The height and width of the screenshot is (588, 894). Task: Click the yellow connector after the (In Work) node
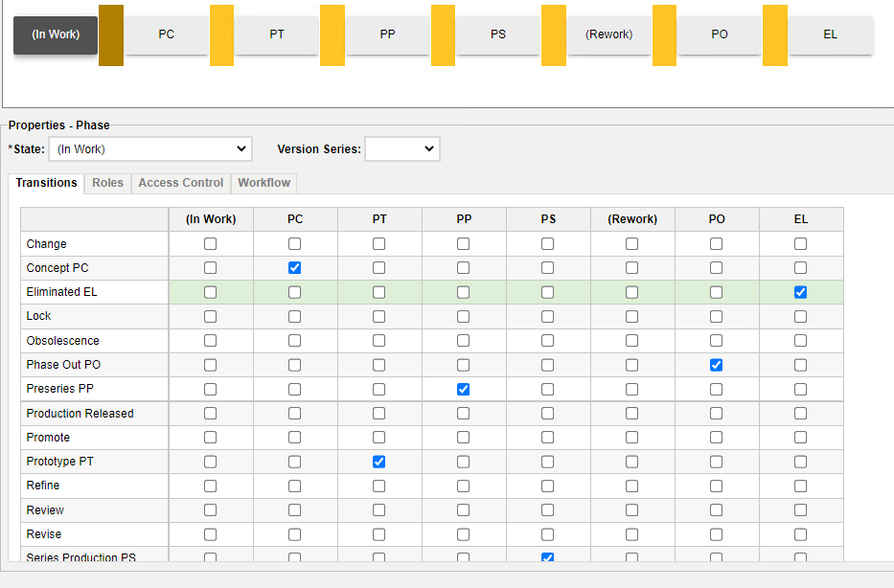pyautogui.click(x=110, y=34)
